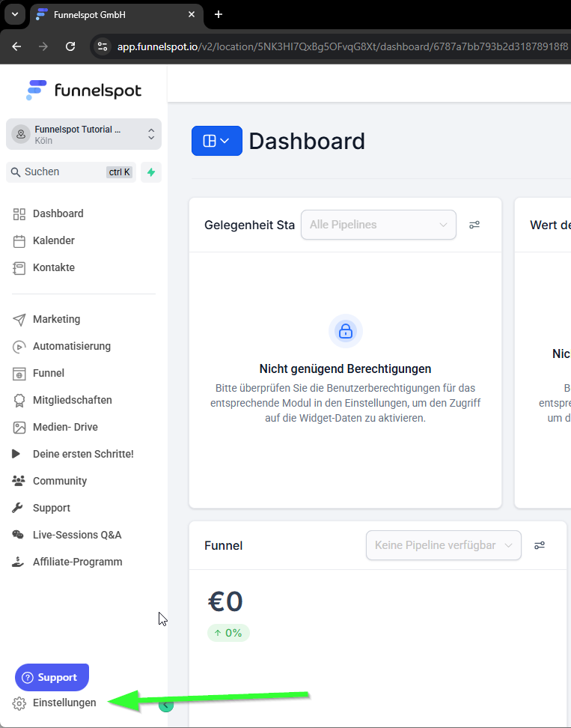Click the Suchen search field
This screenshot has width=571, height=728.
[x=71, y=172]
